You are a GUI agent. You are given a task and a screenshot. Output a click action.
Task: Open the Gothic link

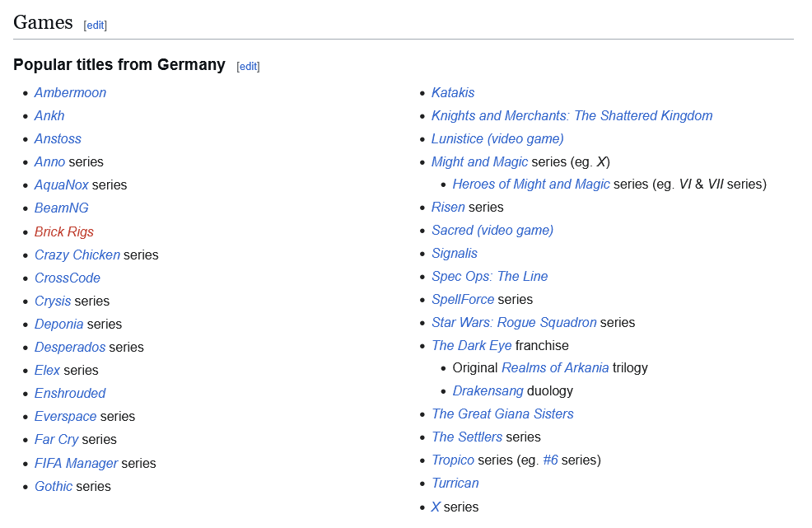point(54,486)
